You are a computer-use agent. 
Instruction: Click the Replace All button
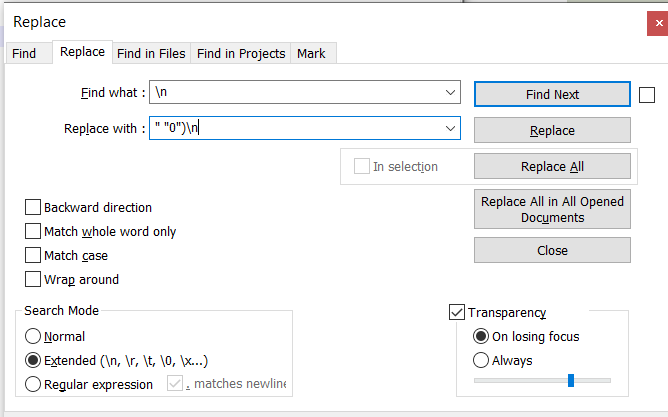pos(552,166)
